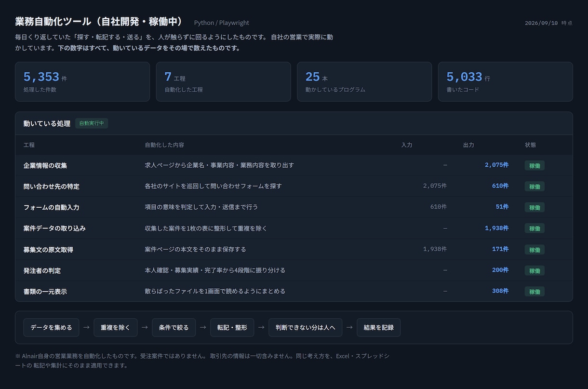This screenshot has height=389, width=588.
Task: Click the 稼働 badge in 募集文の原文取得 row
Action: point(535,250)
